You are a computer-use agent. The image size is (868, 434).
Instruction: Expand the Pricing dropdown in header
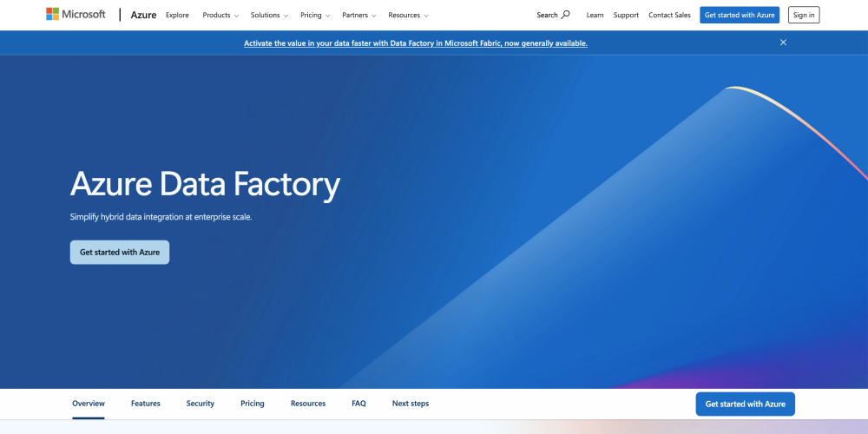[315, 15]
